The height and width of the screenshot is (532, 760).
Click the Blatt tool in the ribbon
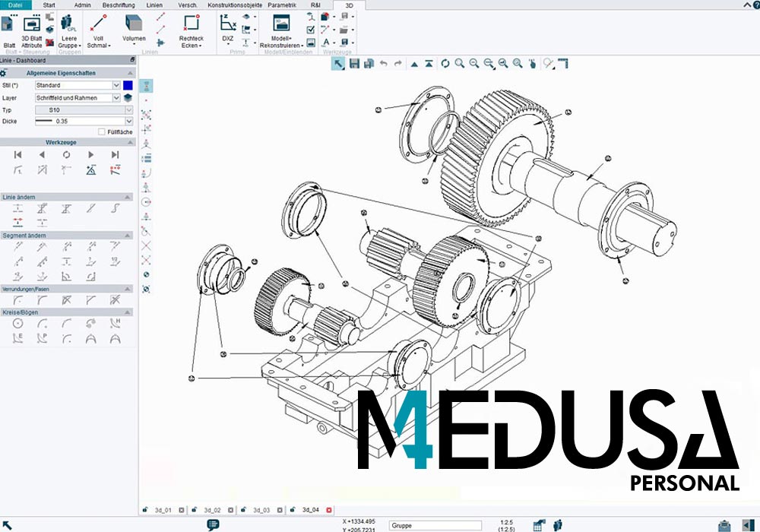coord(9,31)
